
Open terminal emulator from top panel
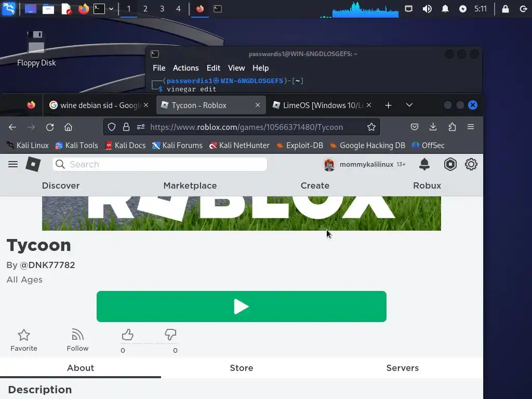coord(99,8)
